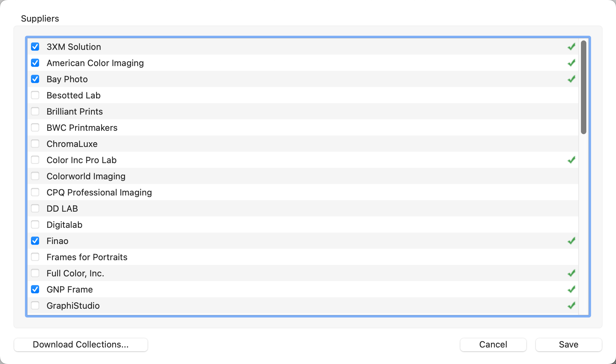Viewport: 616px width, 364px height.
Task: Uncheck the 3XM Solution supplier checkbox
Action: pyautogui.click(x=35, y=47)
